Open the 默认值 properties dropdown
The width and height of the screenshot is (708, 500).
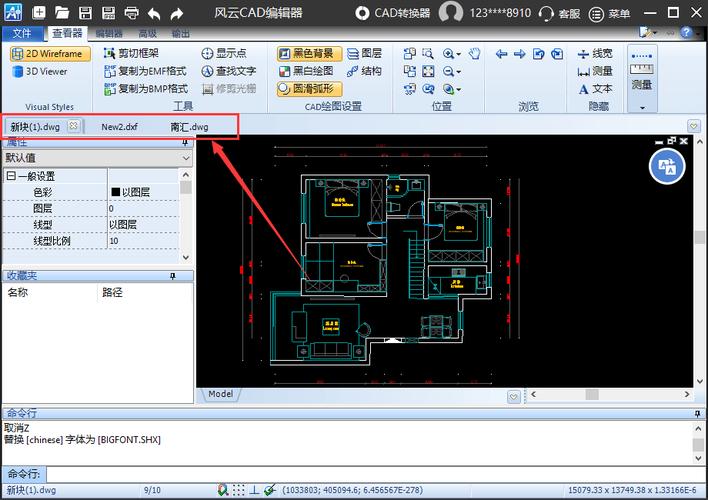tap(96, 158)
